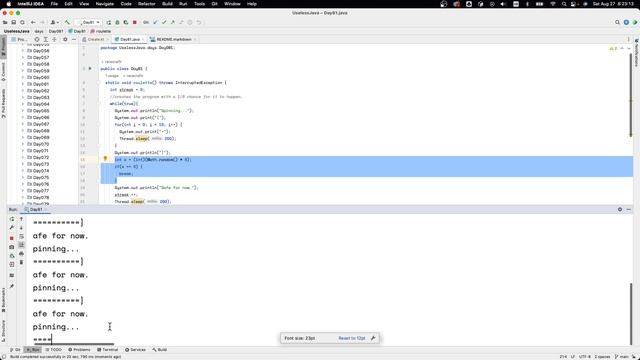Screen dimensions: 640x360
Task: Switch to the README.markdown editor tab
Action: [x=174, y=39]
